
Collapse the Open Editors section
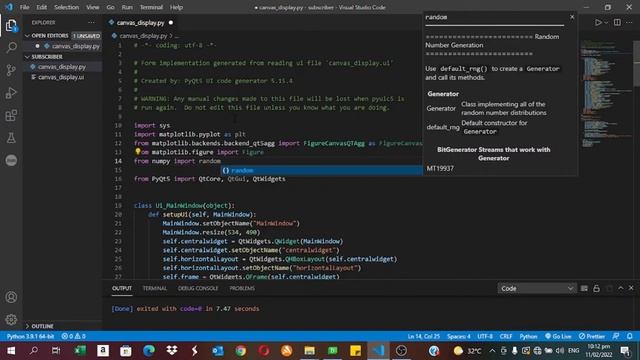(x=27, y=36)
